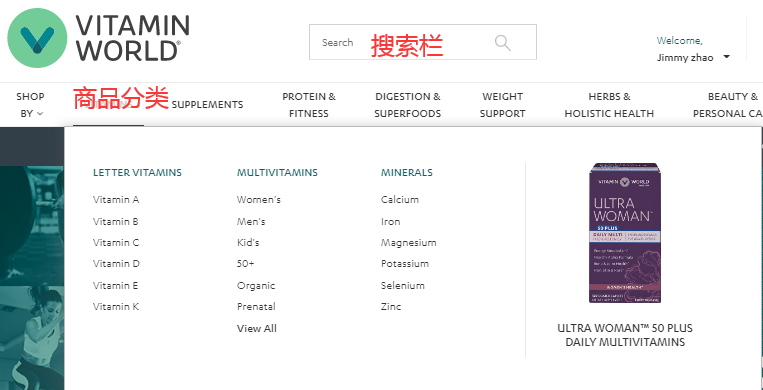Open Ultra Woman 50 Plus Daily Multivitamins link
This screenshot has height=390, width=763.
click(x=625, y=335)
